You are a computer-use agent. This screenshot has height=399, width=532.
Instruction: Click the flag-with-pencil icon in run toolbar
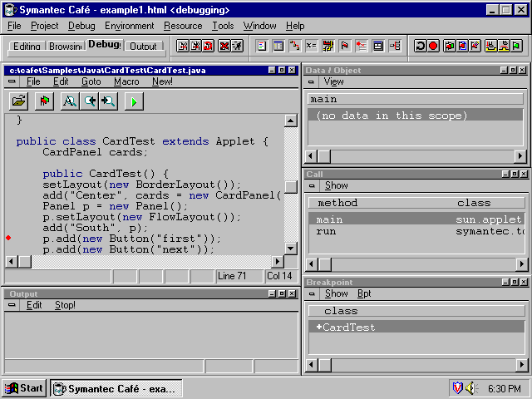click(475, 46)
